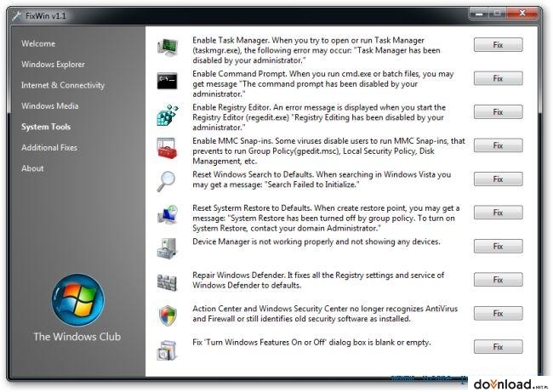Click the Enable MMC Snap-ins description text
This screenshot has height=392, width=553.
[x=328, y=151]
